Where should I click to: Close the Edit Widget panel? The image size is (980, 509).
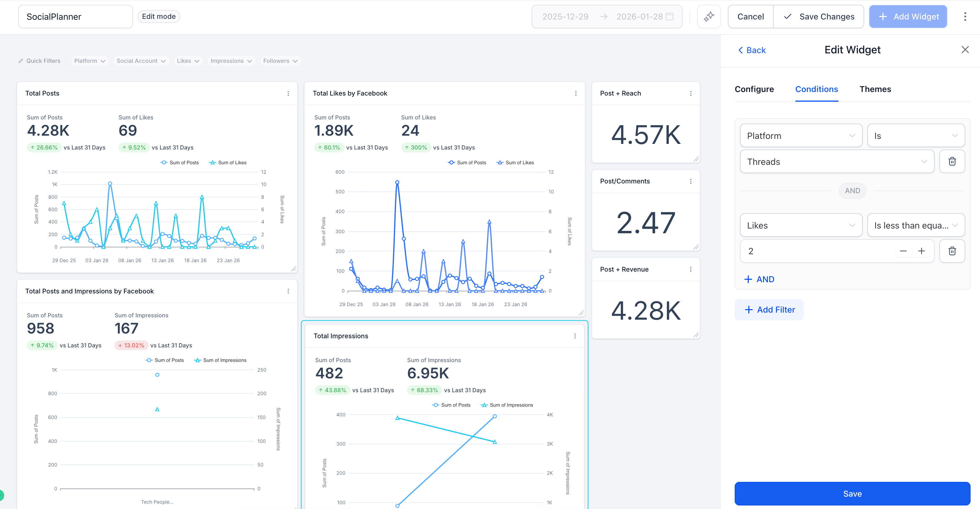(965, 50)
